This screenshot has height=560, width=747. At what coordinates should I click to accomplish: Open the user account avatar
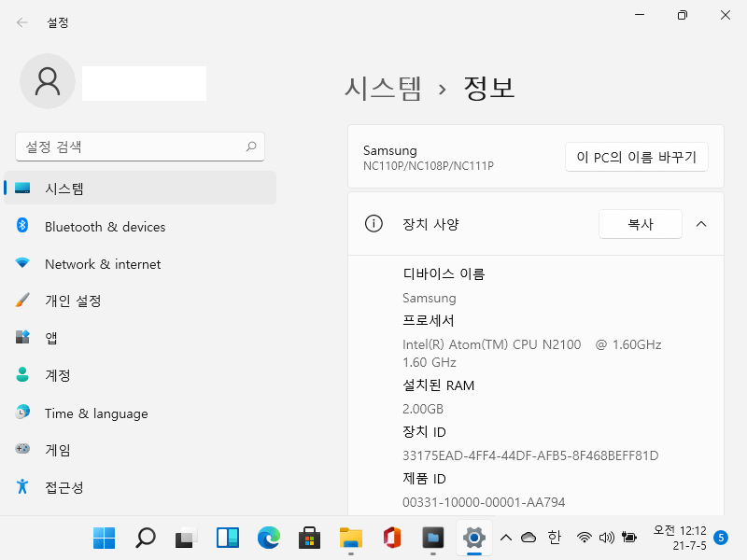pos(48,81)
